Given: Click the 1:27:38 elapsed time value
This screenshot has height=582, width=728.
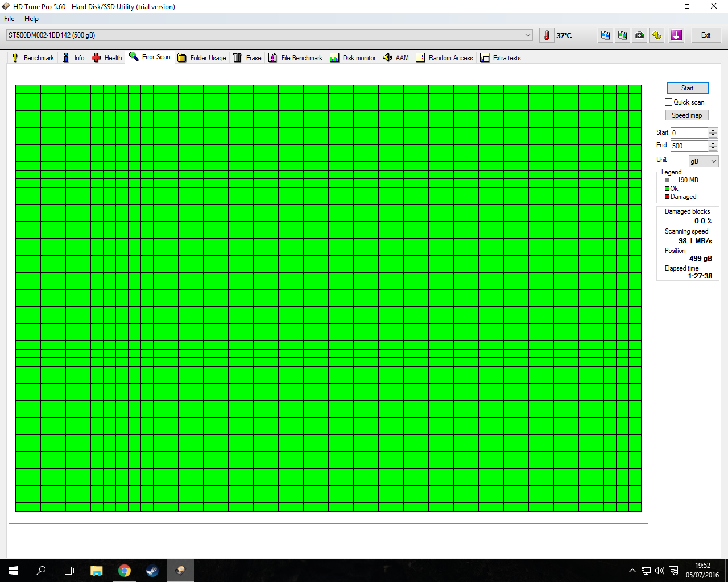Looking at the screenshot, I should 700,276.
